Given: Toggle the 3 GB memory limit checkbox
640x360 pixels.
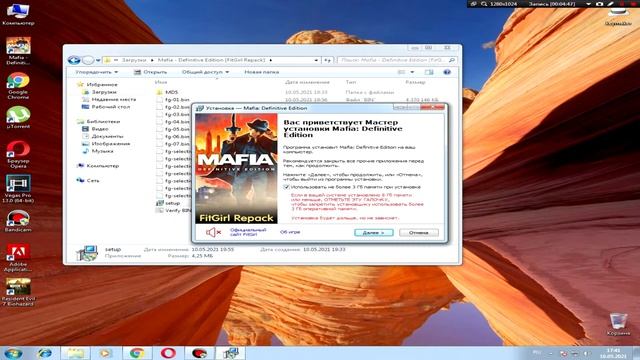Looking at the screenshot, I should [x=286, y=187].
